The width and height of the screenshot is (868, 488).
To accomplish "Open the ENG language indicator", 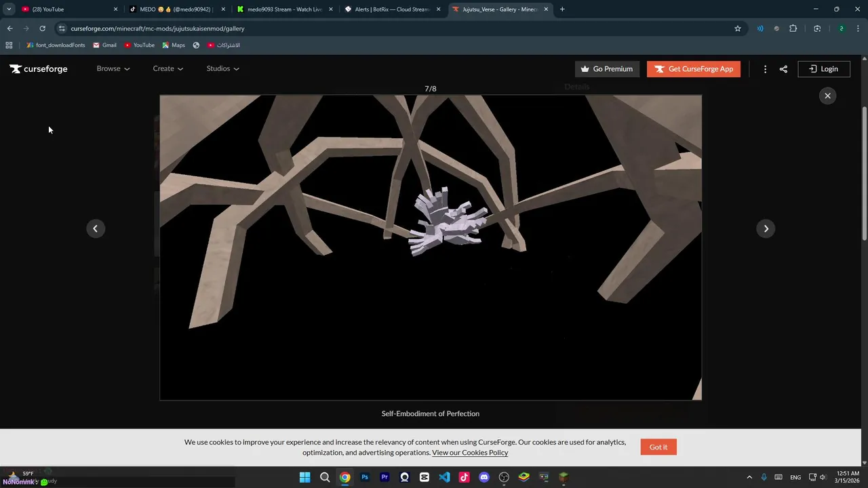I will pos(795,477).
